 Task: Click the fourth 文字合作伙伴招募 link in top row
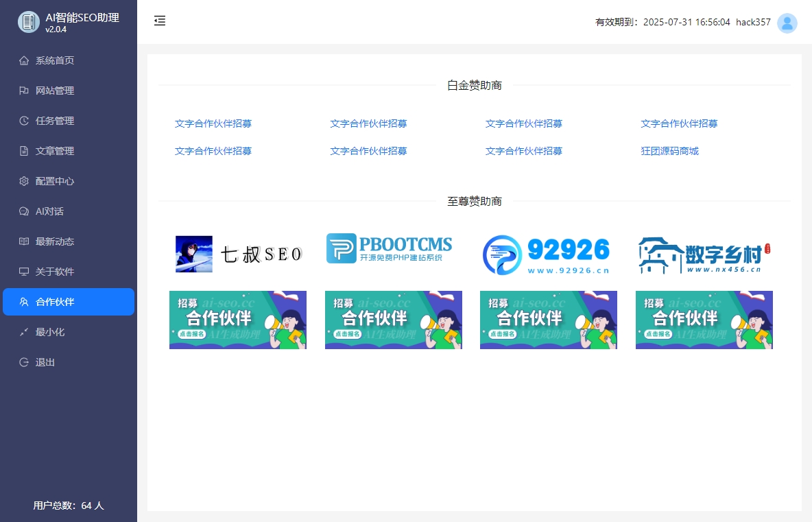point(680,123)
